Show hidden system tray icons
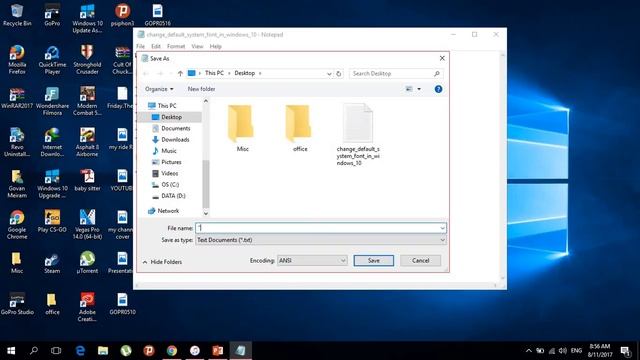Screen dimensions: 640x360 pos(529,351)
